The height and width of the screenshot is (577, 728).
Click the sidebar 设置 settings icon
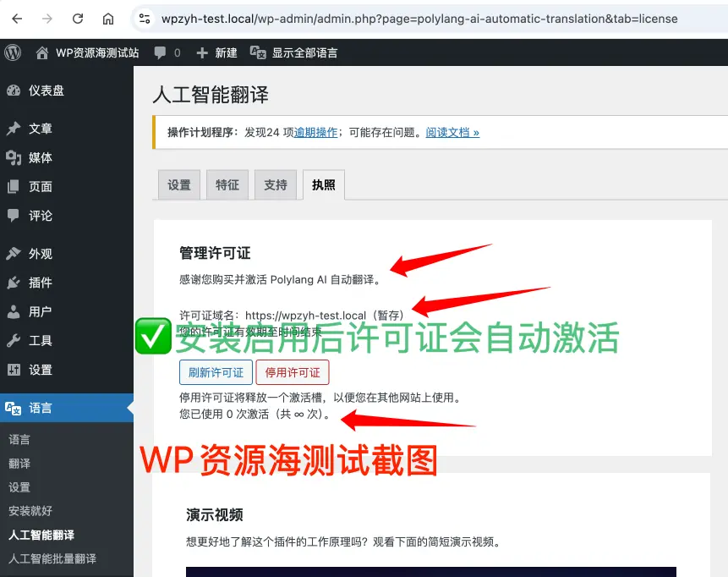[x=14, y=370]
